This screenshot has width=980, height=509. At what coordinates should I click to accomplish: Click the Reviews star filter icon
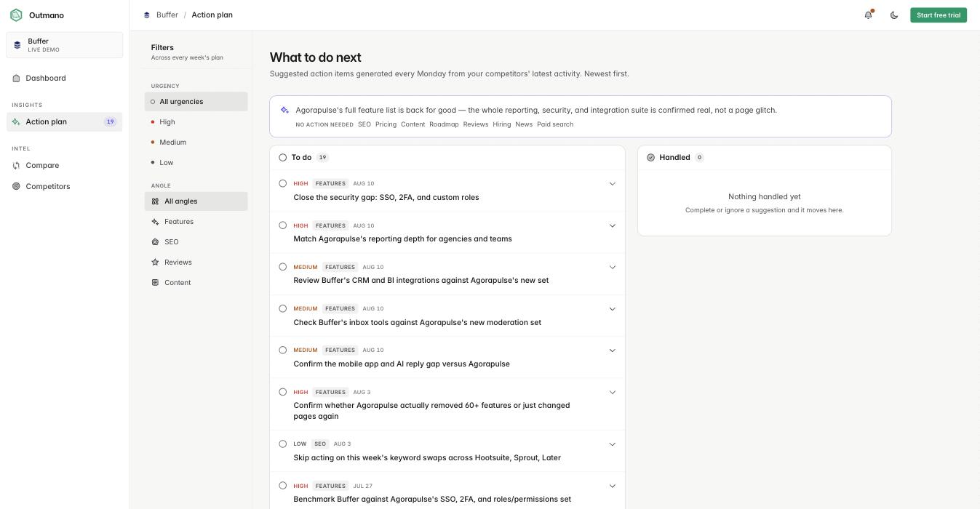(155, 262)
